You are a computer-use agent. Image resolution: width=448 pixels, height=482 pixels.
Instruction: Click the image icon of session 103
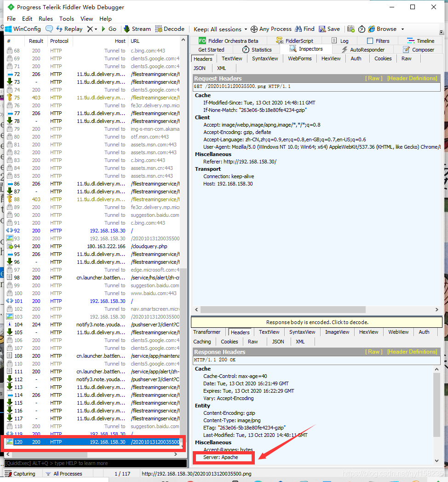pos(10,317)
